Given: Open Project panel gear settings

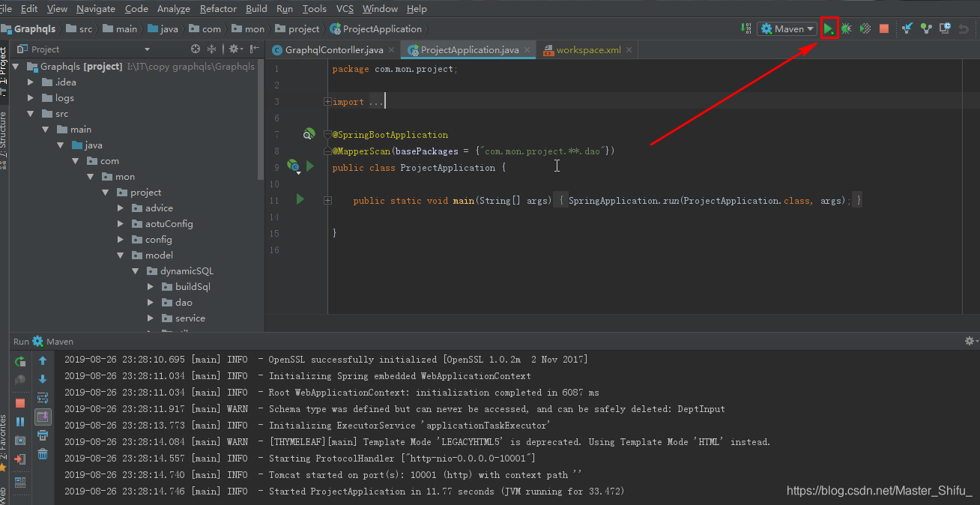Looking at the screenshot, I should [x=235, y=49].
